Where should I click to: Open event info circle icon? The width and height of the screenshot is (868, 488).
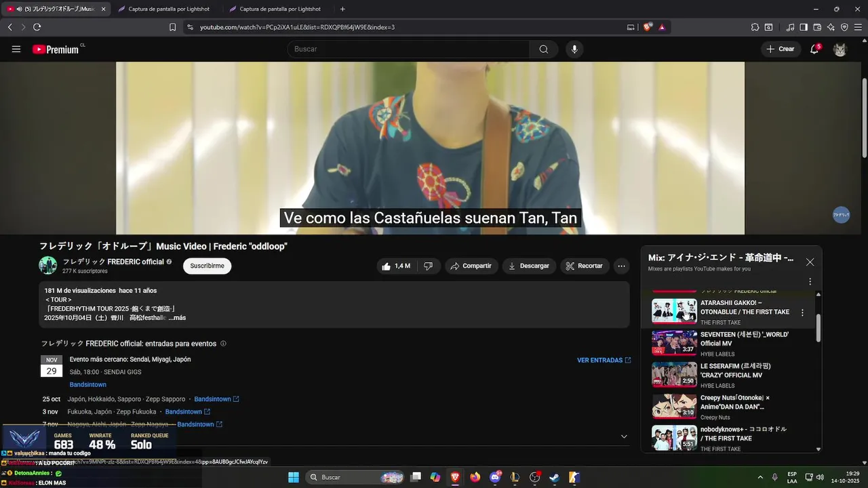[x=223, y=344]
